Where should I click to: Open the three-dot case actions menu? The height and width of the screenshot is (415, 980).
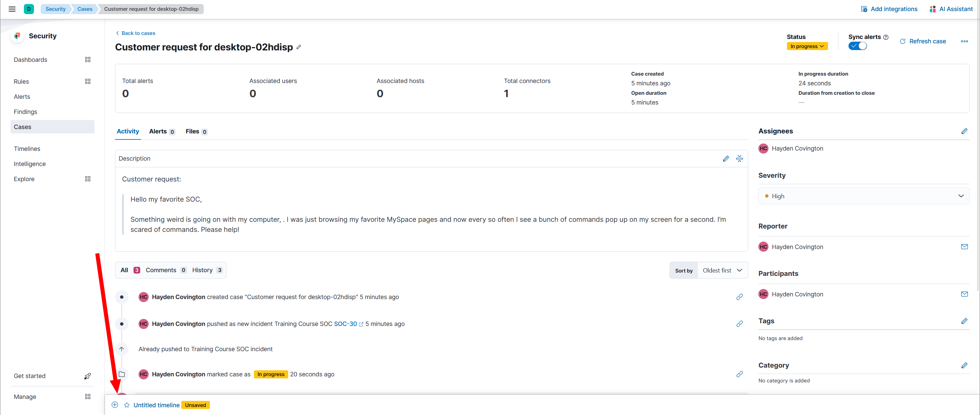pyautogui.click(x=964, y=41)
